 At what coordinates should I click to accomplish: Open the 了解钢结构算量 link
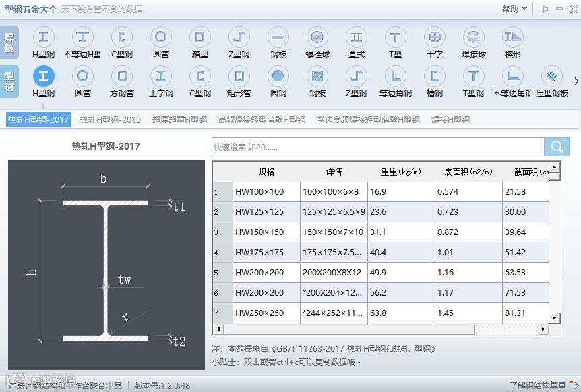[x=538, y=385]
